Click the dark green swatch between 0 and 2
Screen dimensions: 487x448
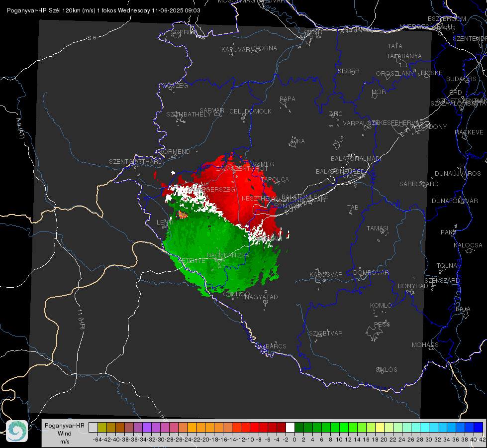click(x=299, y=427)
